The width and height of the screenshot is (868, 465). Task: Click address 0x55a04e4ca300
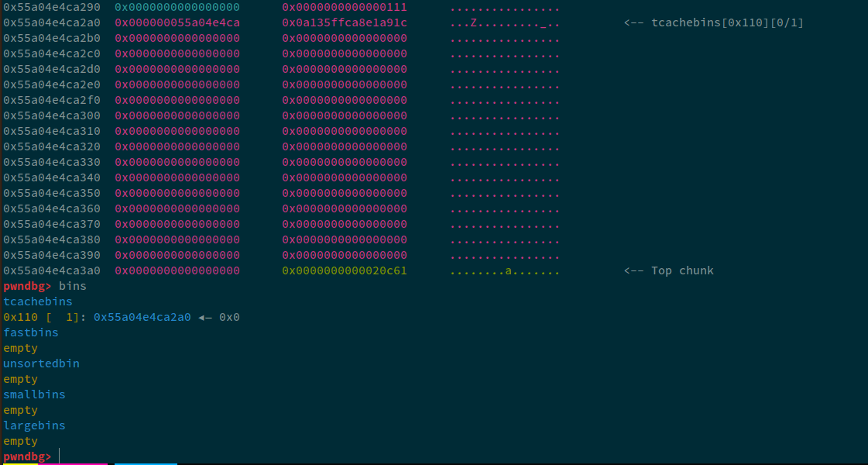(52, 116)
